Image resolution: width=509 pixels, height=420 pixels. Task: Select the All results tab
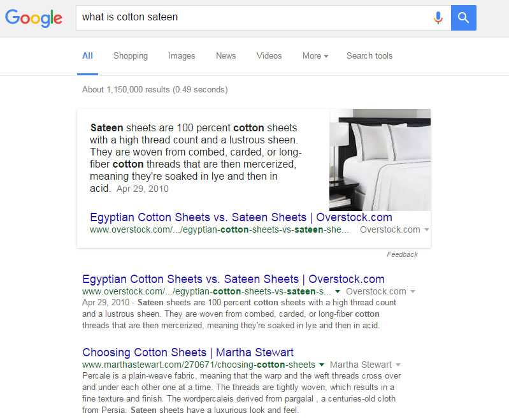click(87, 56)
